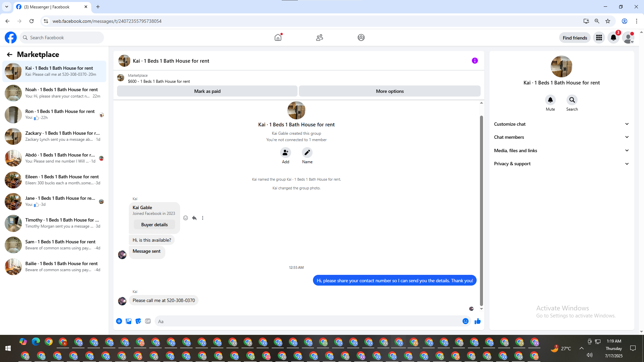Screen dimensions: 644x362
Task: Open the Ron house for rent conversation
Action: [54, 115]
